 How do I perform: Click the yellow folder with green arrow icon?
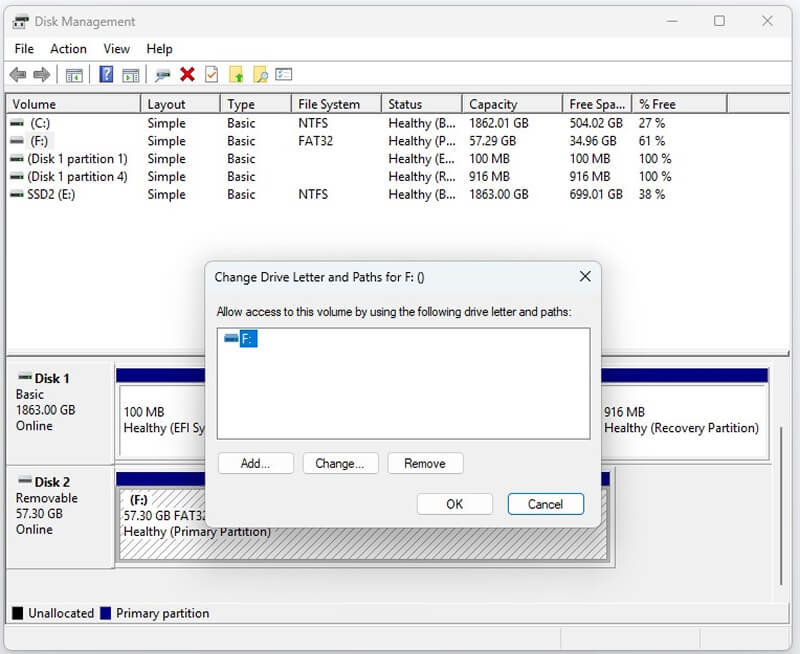[x=236, y=74]
